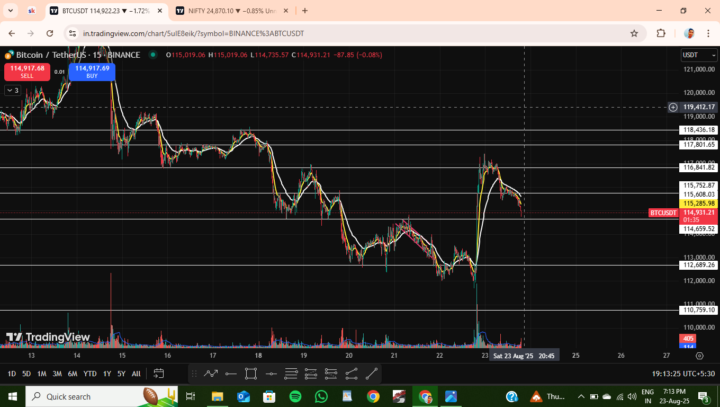Set date range to YTD
The height and width of the screenshot is (407, 720).
click(90, 373)
